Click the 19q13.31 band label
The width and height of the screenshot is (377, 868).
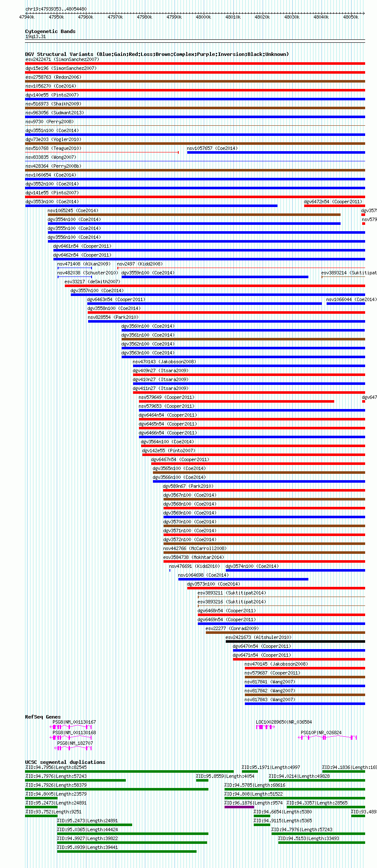(36, 36)
